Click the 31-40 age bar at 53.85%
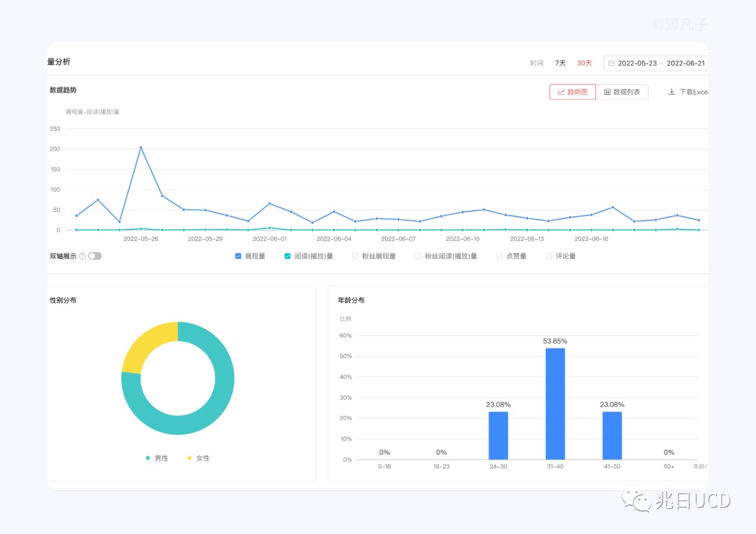This screenshot has width=756, height=534. [x=555, y=404]
